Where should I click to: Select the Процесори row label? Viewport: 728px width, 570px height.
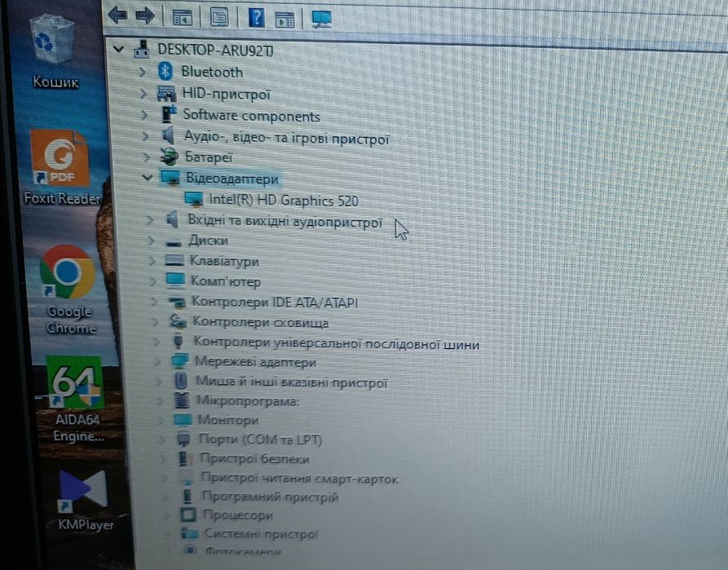tap(238, 515)
